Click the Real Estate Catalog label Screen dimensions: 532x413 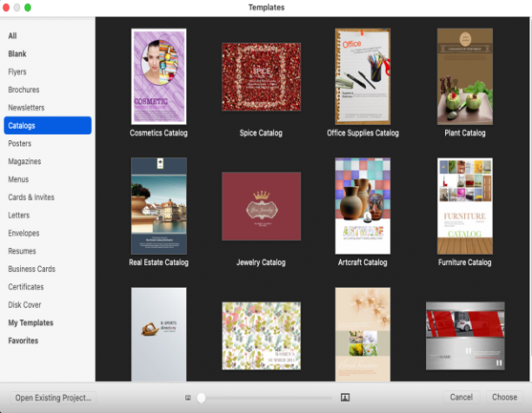[x=158, y=263]
